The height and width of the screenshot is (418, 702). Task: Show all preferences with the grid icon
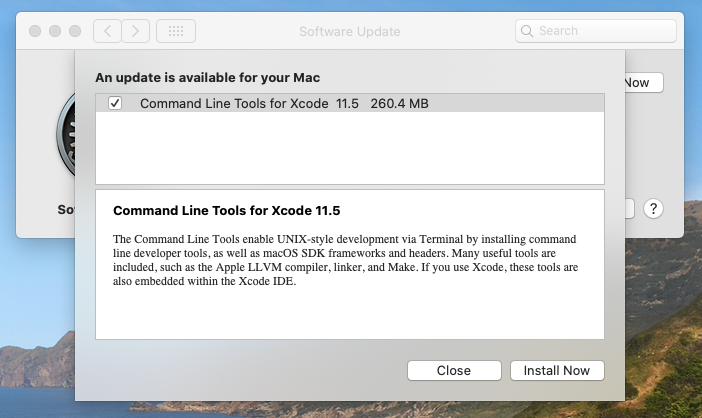click(176, 31)
